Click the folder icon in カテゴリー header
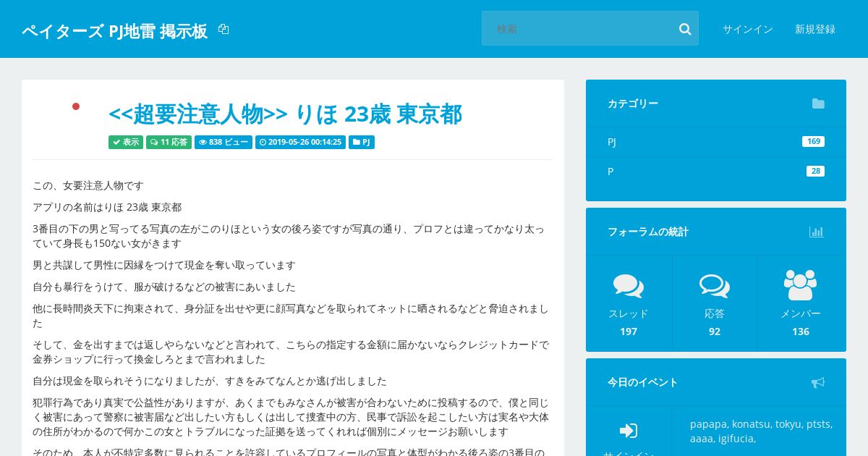Screen dimensions: 868x456 pyautogui.click(x=818, y=104)
